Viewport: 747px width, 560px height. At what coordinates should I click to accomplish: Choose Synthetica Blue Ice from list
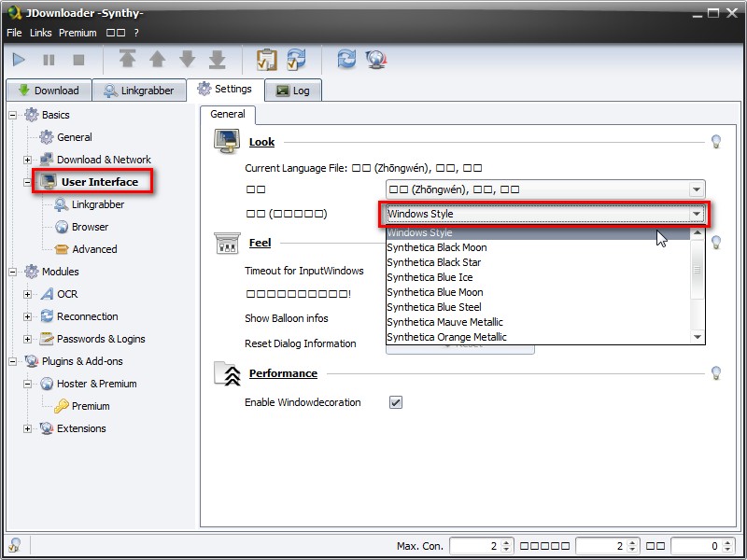(x=430, y=277)
